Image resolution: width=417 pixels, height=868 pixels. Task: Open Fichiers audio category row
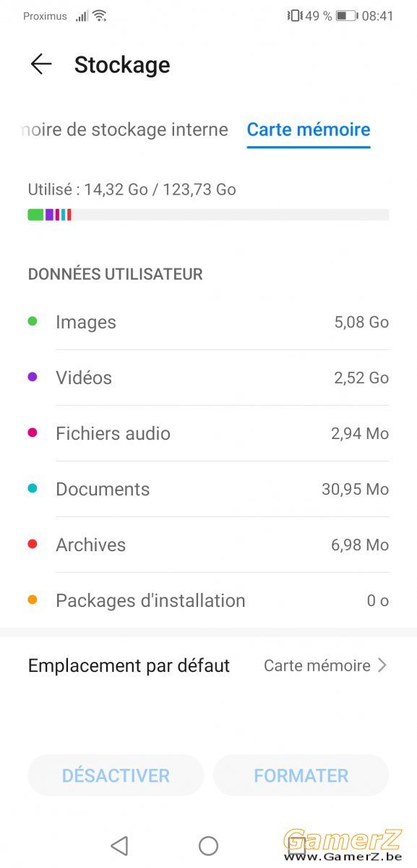[208, 433]
